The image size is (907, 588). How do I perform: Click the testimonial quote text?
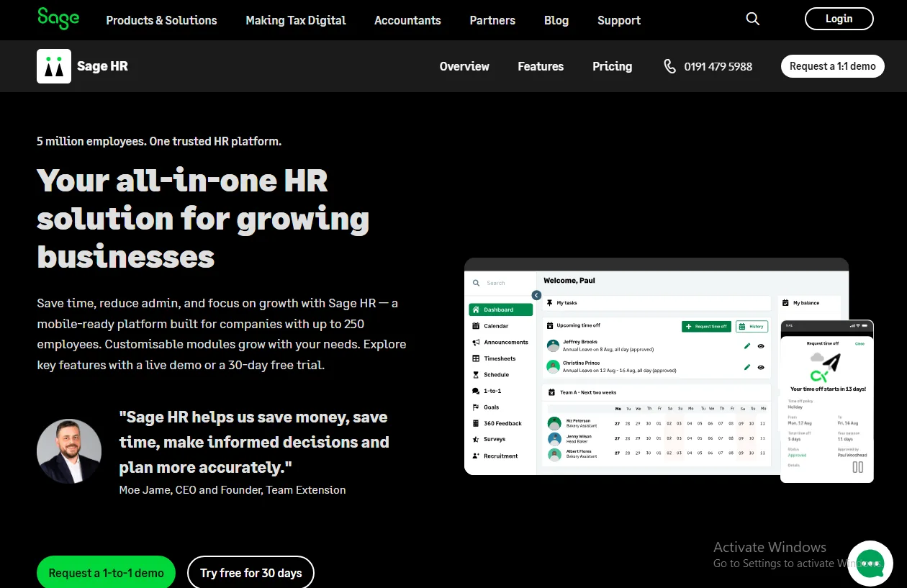pos(254,442)
